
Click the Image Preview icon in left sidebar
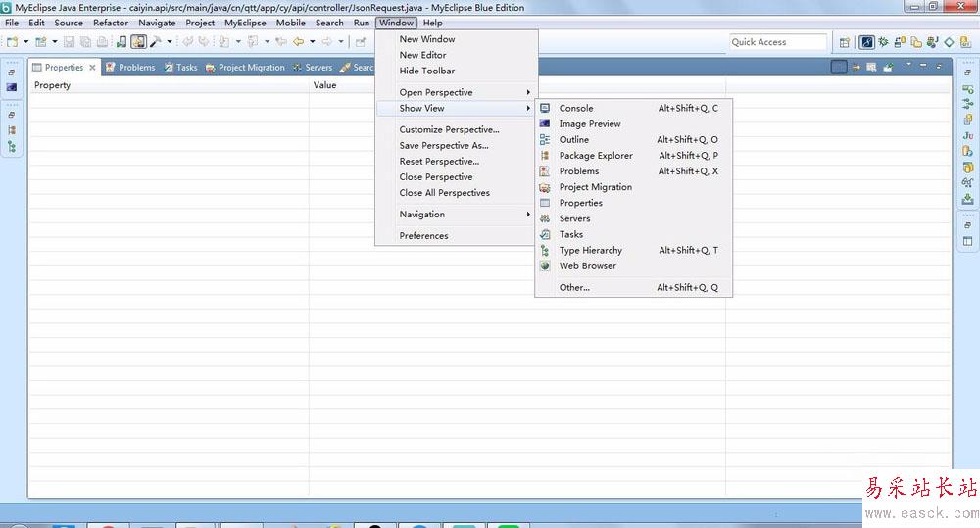coord(11,87)
